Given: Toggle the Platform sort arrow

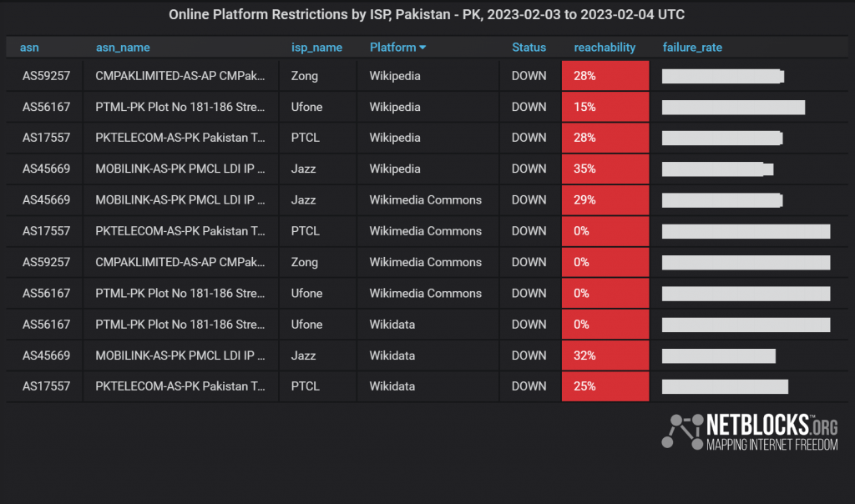Looking at the screenshot, I should 422,48.
